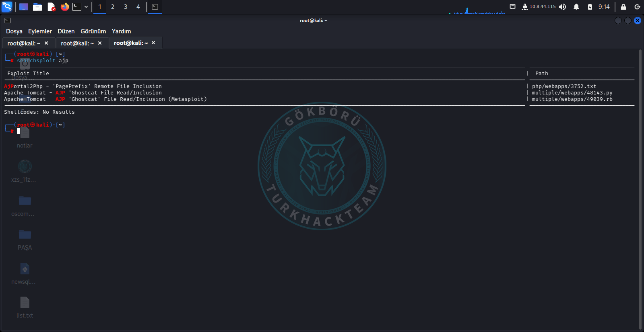This screenshot has height=332, width=644.
Task: Launch Firefox from the top panel
Action: (65, 7)
